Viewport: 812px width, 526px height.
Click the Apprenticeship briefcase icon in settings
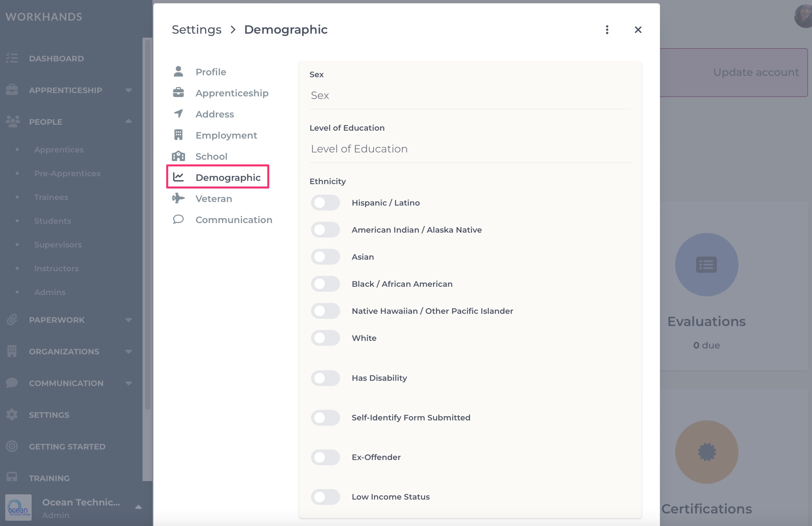coord(178,93)
